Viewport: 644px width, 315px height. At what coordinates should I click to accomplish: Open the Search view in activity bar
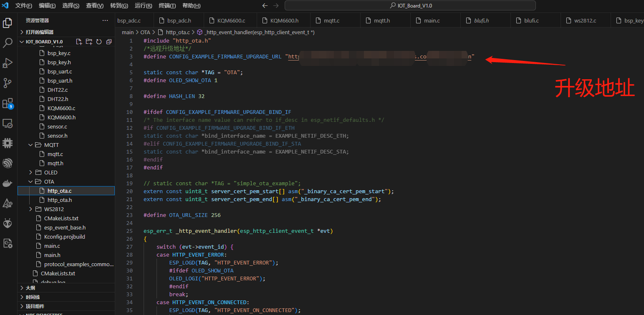coord(8,43)
